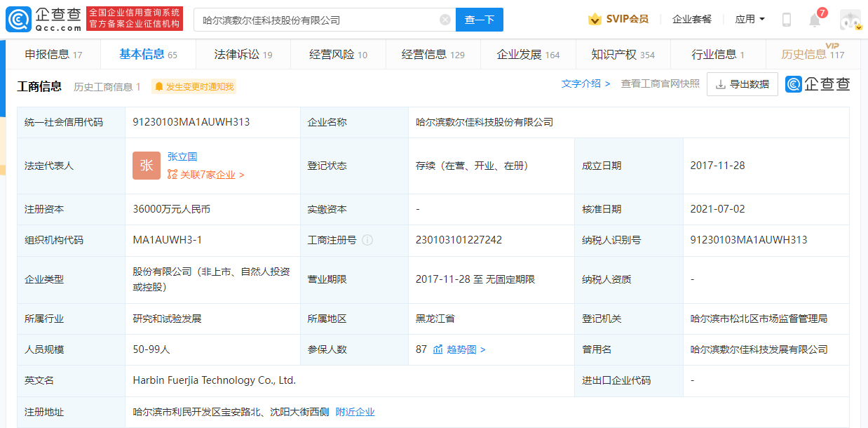Enable 发生变更时通知我 change alert
This screenshot has width=868, height=428.
(194, 87)
